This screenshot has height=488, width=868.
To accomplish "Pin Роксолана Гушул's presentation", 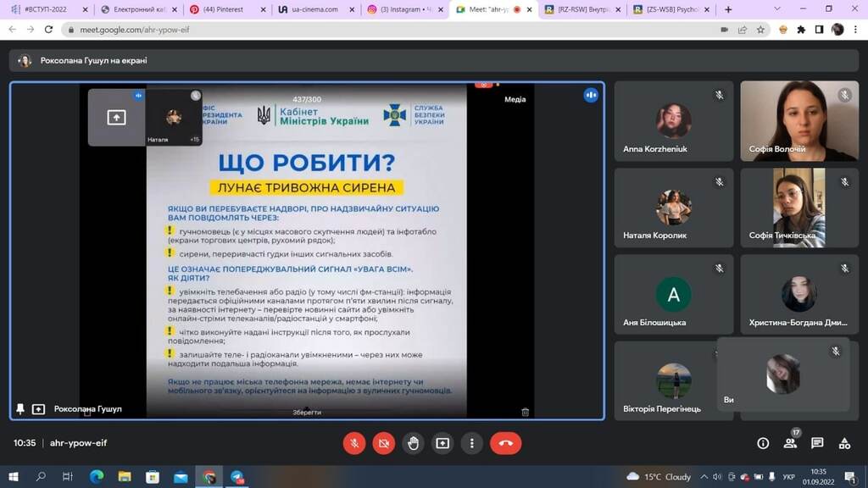I will point(20,409).
